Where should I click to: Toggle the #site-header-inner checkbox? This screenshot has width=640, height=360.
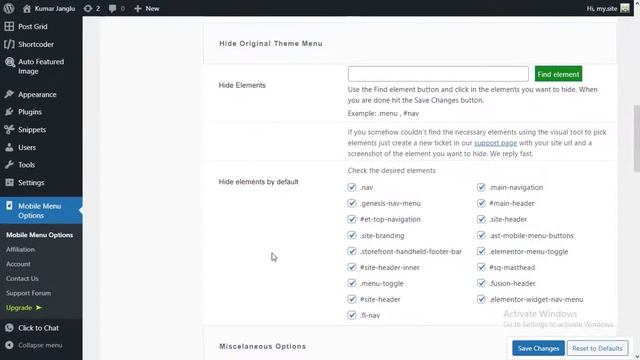352,267
